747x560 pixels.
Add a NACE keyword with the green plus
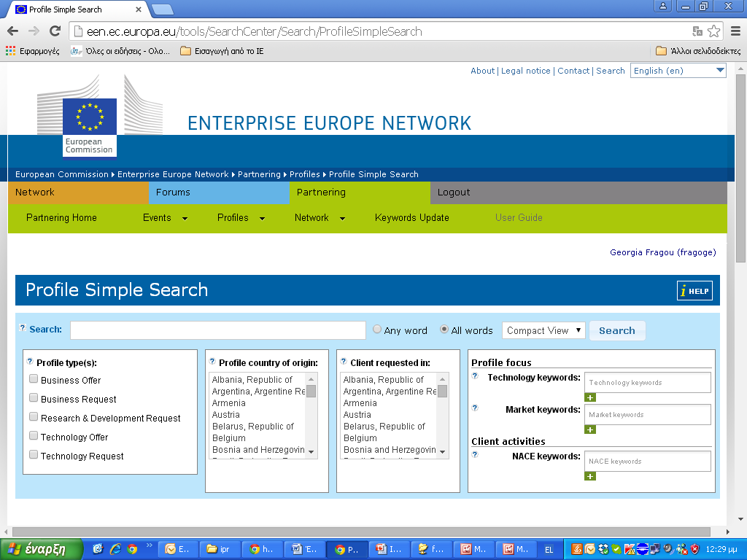[589, 476]
